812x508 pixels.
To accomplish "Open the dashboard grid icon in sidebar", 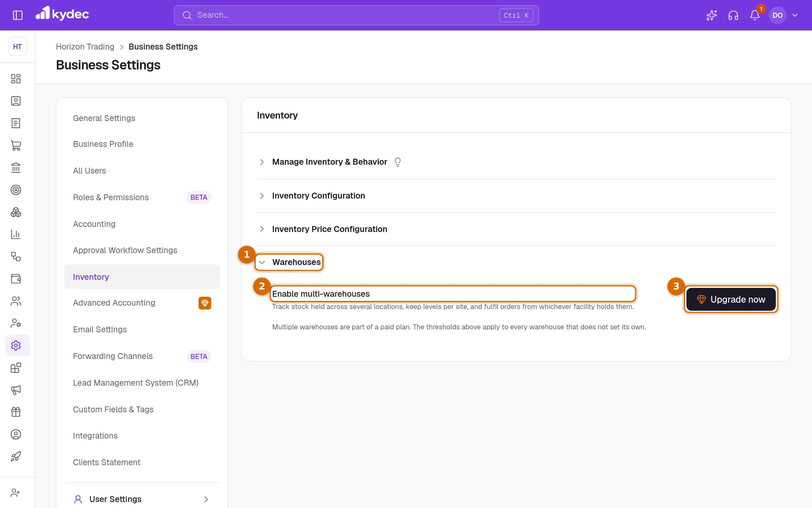I will [x=16, y=79].
